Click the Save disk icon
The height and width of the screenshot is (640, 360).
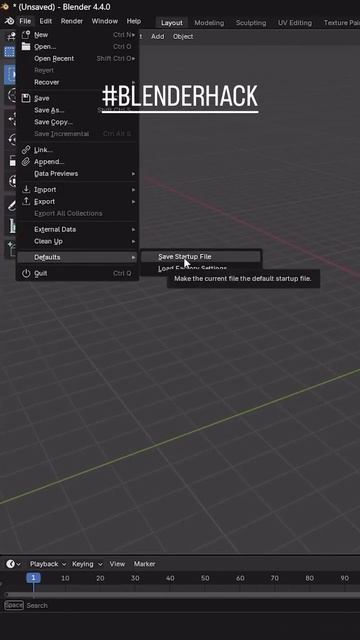[x=26, y=98]
